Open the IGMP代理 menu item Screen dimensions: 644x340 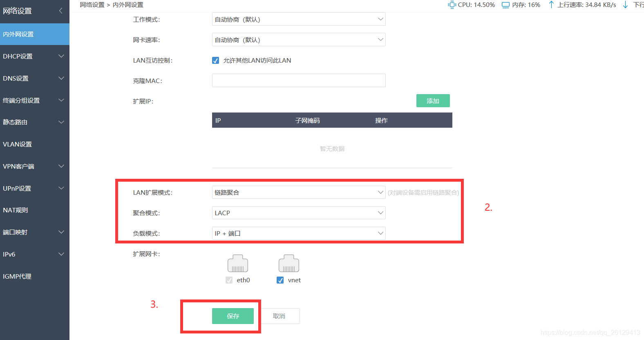coord(35,276)
